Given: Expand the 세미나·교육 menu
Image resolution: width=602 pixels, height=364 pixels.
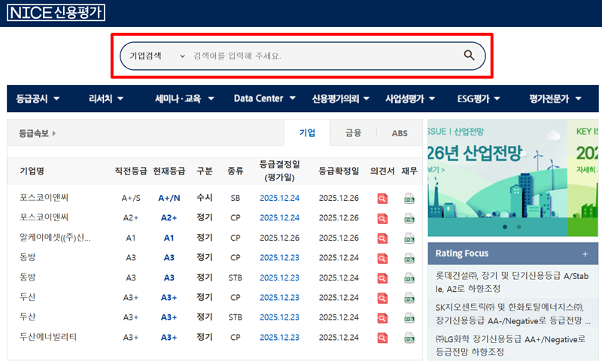Looking at the screenshot, I should tap(184, 99).
